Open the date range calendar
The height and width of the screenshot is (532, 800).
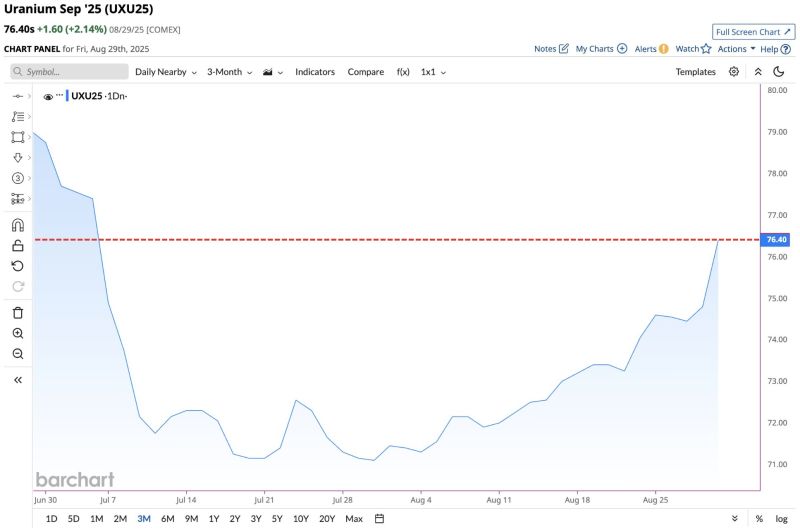click(379, 519)
